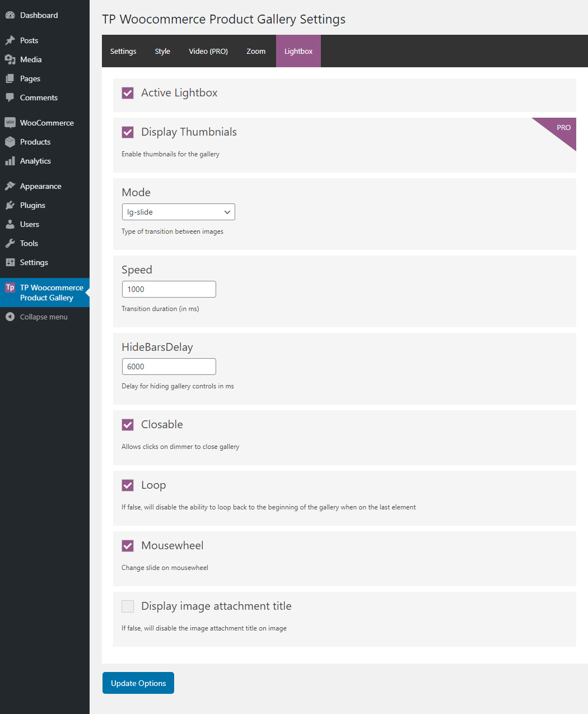Select the Lightbox tab

[x=298, y=51]
